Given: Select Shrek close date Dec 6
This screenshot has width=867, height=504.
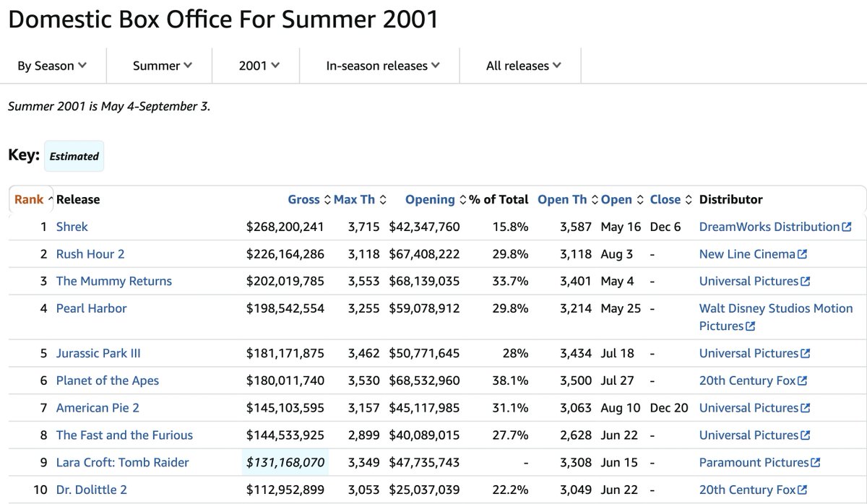Looking at the screenshot, I should click(x=665, y=227).
